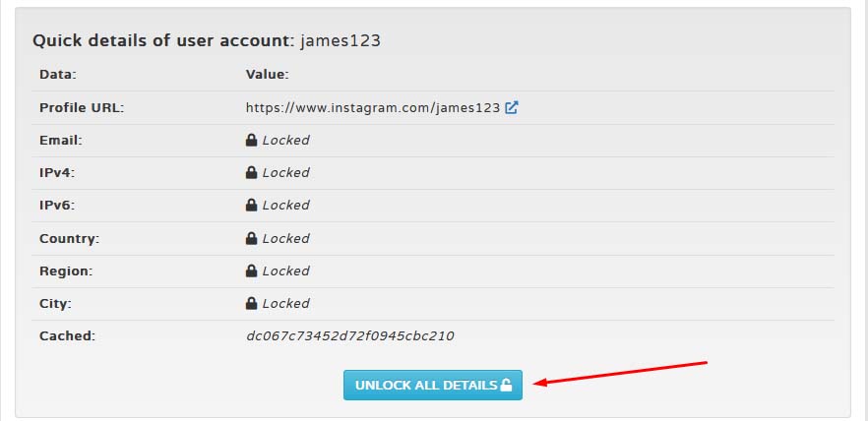Click the Cached label
This screenshot has width=868, height=421.
pos(67,335)
